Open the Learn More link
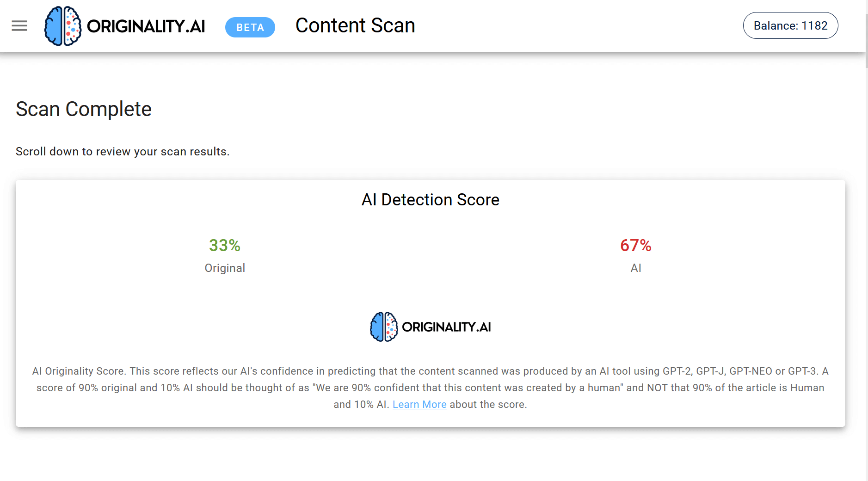868x481 pixels. tap(419, 404)
